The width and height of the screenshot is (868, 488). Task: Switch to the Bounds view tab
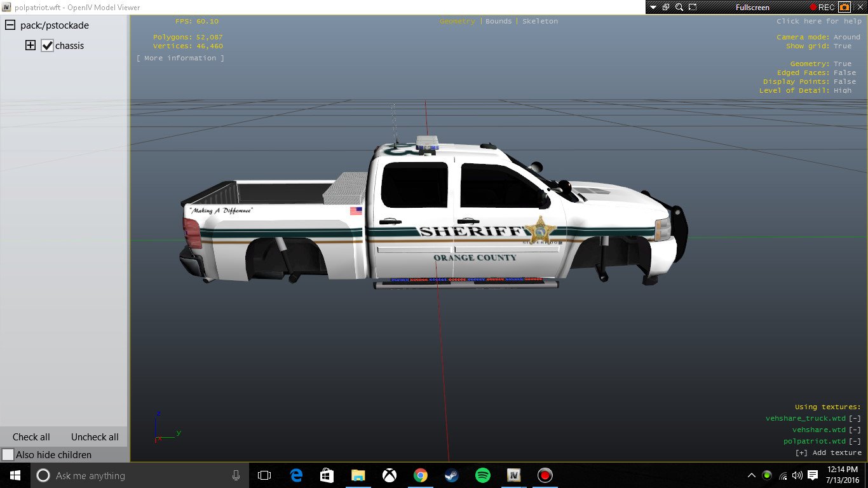tap(498, 22)
